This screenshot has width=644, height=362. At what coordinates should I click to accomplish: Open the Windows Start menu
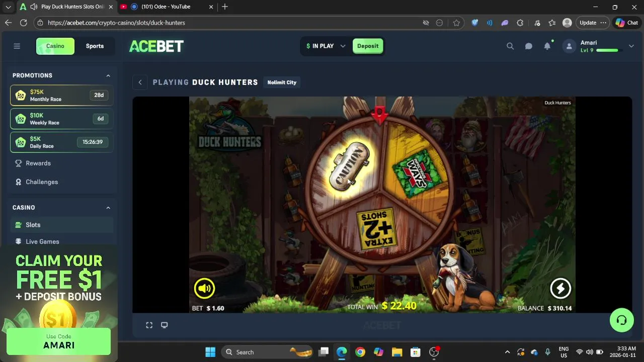(210, 352)
